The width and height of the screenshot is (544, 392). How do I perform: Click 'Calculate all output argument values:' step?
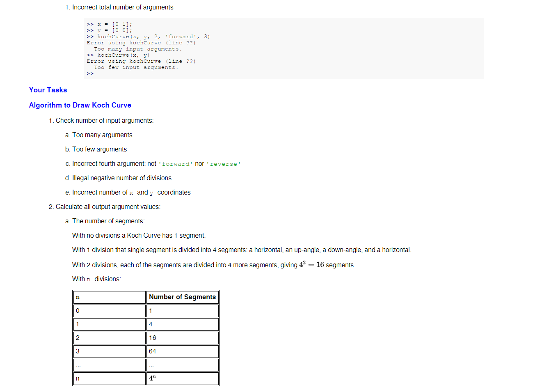pos(108,207)
